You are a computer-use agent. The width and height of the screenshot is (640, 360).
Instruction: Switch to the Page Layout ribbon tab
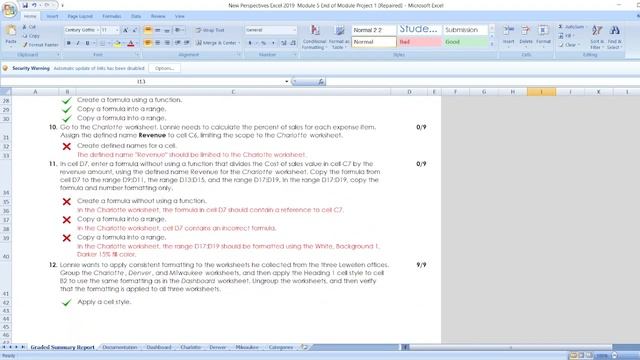tap(80, 16)
